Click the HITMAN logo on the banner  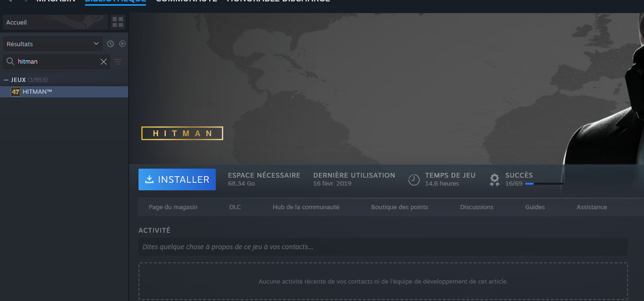coord(182,133)
